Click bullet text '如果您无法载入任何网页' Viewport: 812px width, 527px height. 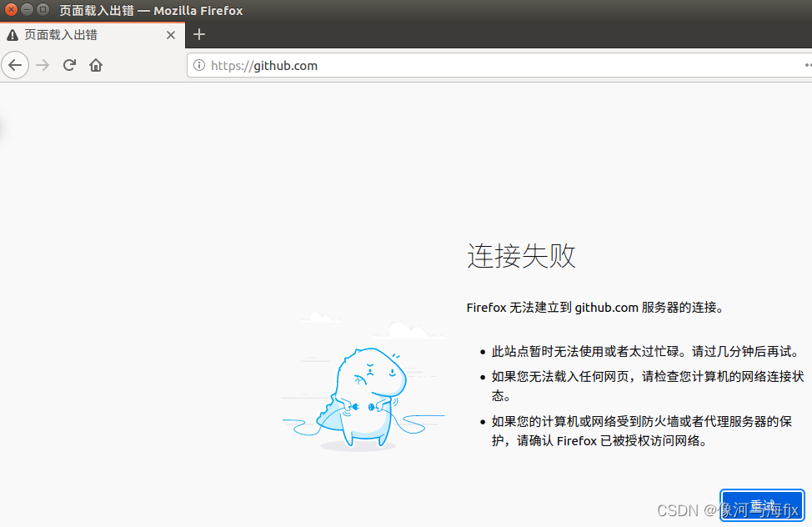(x=560, y=376)
